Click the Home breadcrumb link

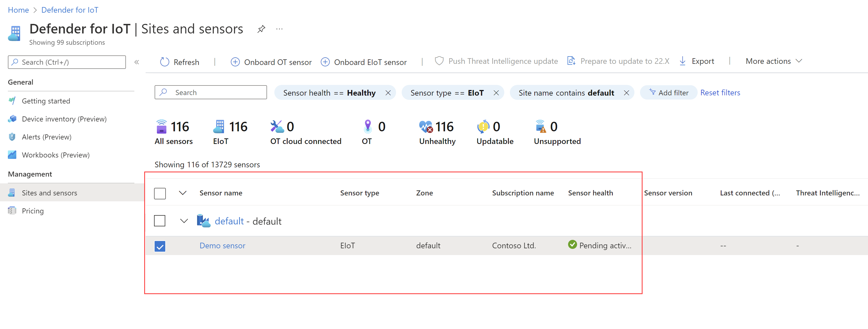(x=18, y=10)
